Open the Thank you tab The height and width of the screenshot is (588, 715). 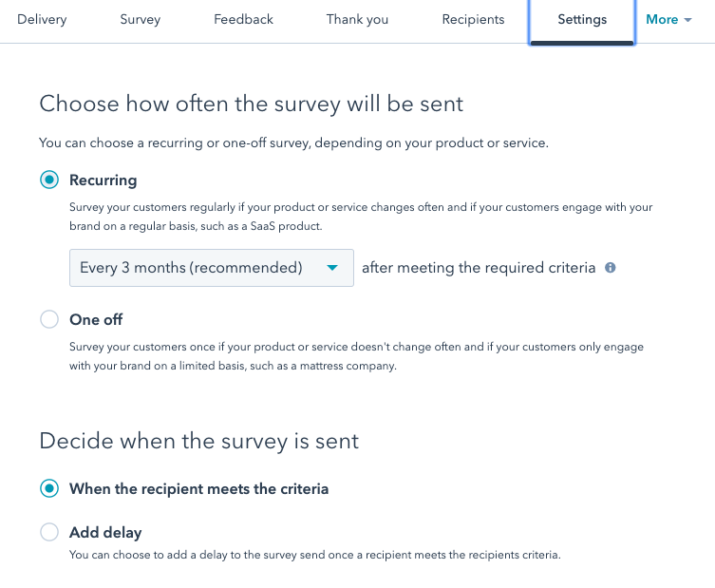coord(357,20)
